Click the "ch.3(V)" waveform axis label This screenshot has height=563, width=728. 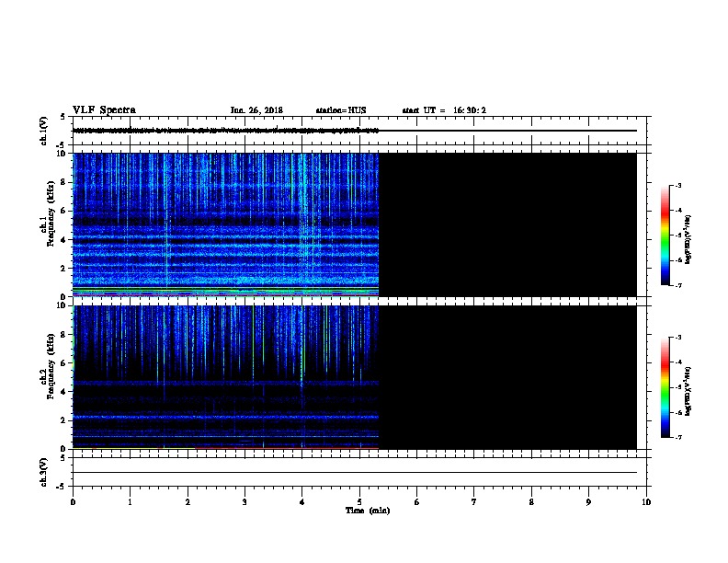coord(43,472)
